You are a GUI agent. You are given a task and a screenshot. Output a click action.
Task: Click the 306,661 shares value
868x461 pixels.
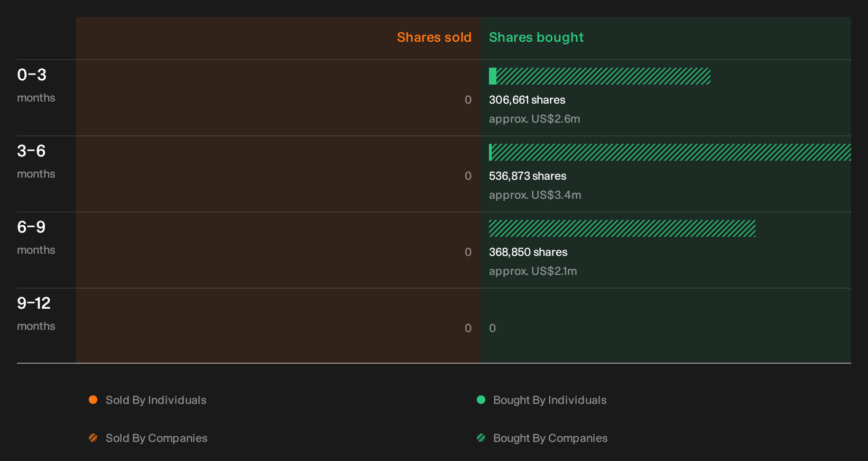tap(527, 100)
